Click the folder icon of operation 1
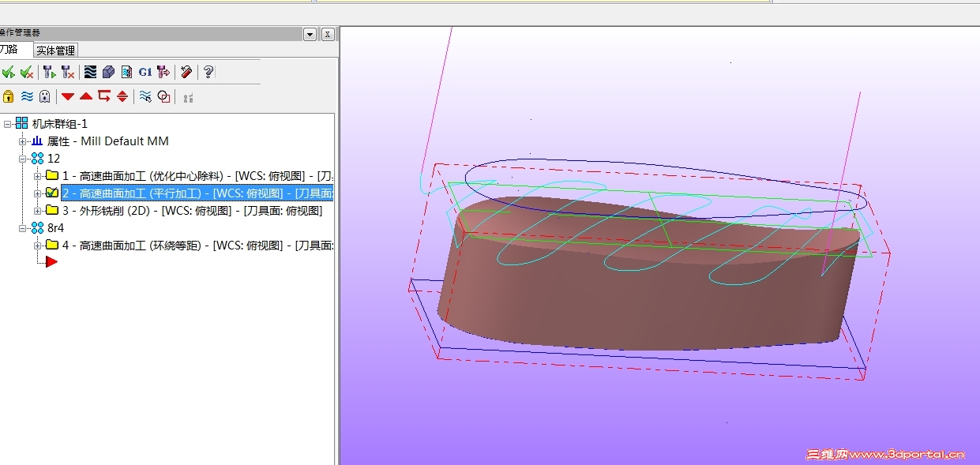Screen dimensions: 980x465 (52, 175)
